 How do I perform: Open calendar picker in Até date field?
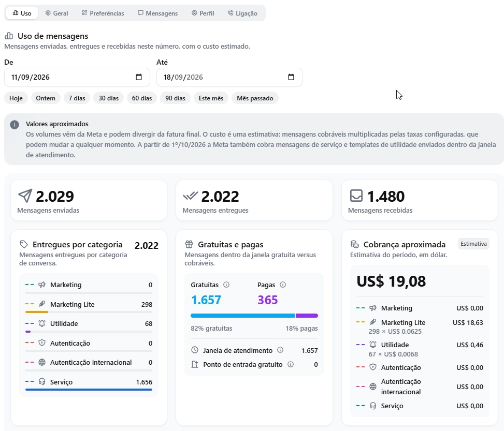pos(291,77)
